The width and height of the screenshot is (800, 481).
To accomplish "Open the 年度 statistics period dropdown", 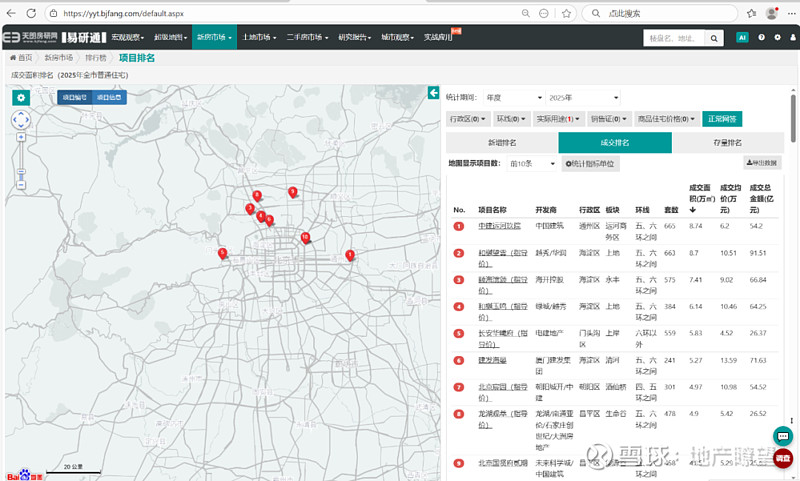I will tap(511, 98).
